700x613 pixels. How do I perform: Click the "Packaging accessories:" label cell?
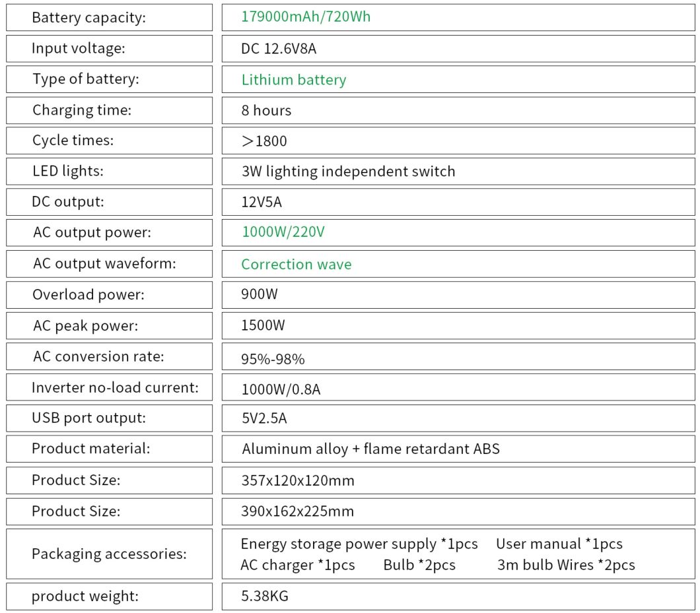click(109, 554)
